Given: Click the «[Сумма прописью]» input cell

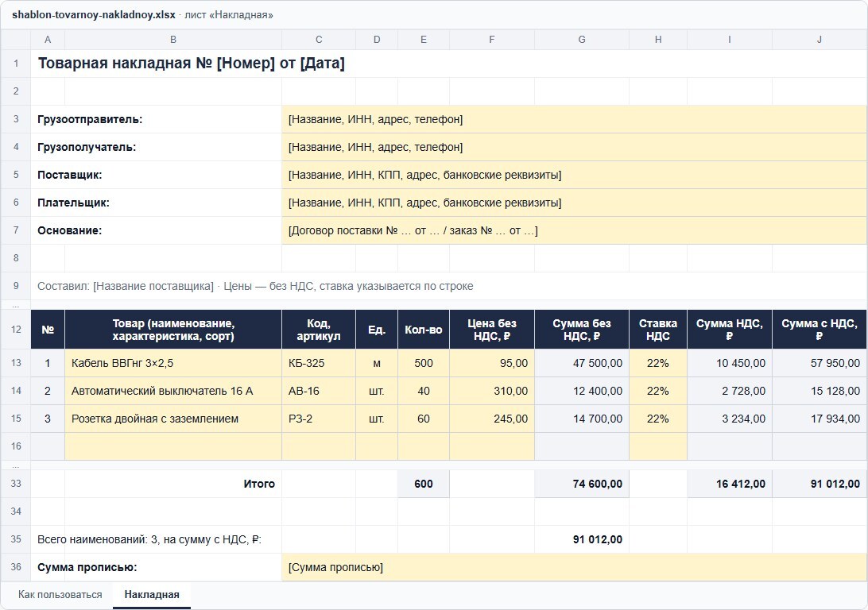Looking at the screenshot, I should pos(574,567).
